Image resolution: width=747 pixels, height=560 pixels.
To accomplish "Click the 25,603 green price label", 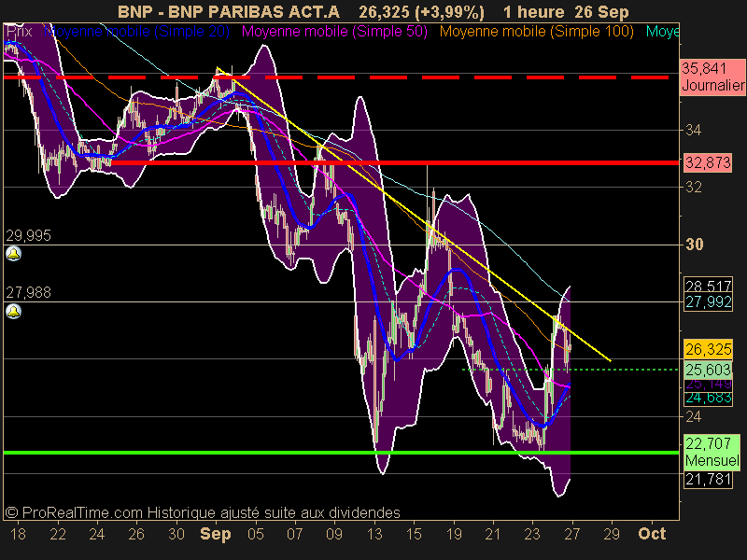I will 708,370.
